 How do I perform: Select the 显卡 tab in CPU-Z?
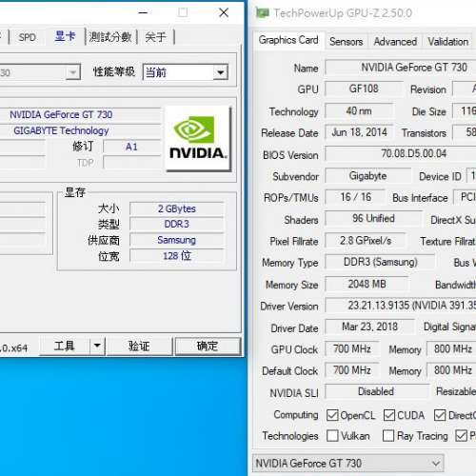[65, 36]
